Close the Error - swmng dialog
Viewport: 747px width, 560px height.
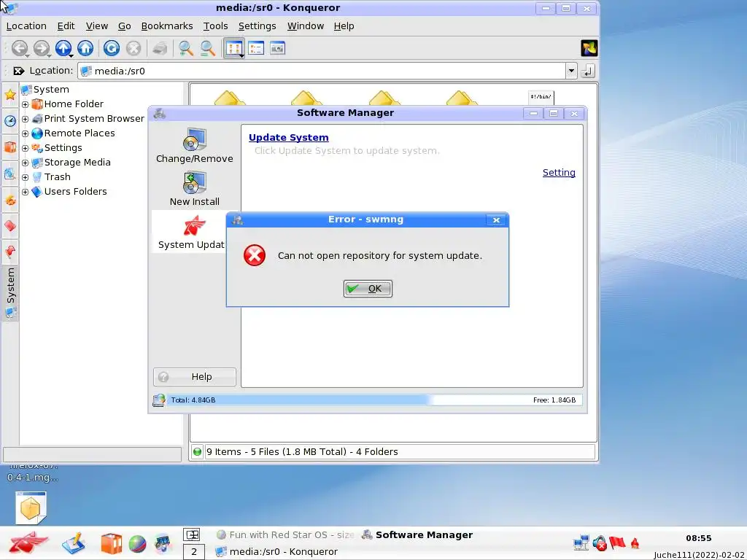(x=496, y=219)
